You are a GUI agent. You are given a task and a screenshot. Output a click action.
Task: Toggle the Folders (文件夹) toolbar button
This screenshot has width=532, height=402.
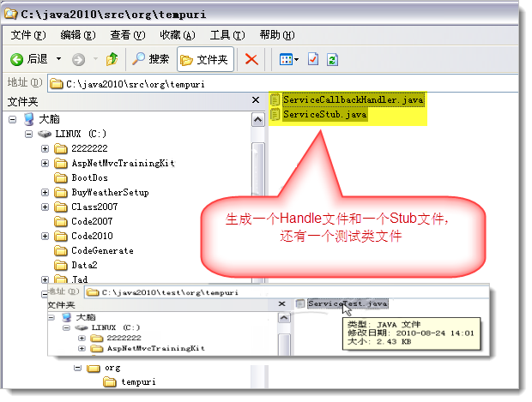pos(205,60)
